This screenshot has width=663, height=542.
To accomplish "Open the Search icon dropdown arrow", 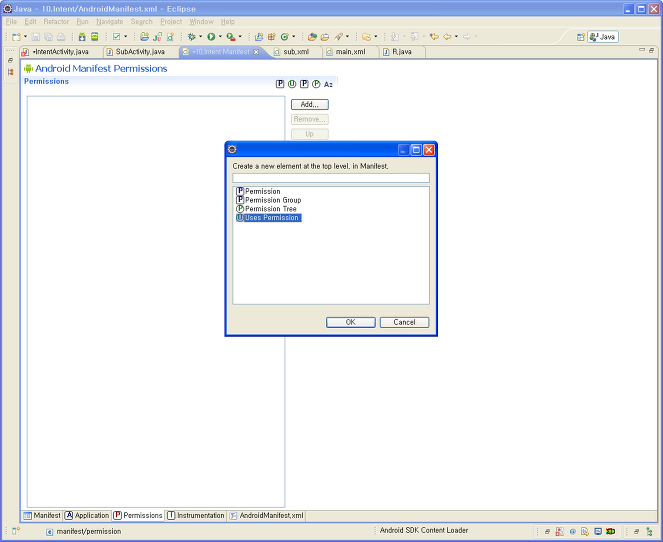I will [348, 37].
